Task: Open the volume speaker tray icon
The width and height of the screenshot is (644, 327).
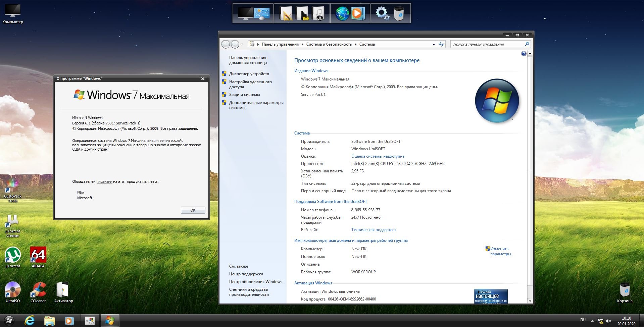Action: point(608,321)
